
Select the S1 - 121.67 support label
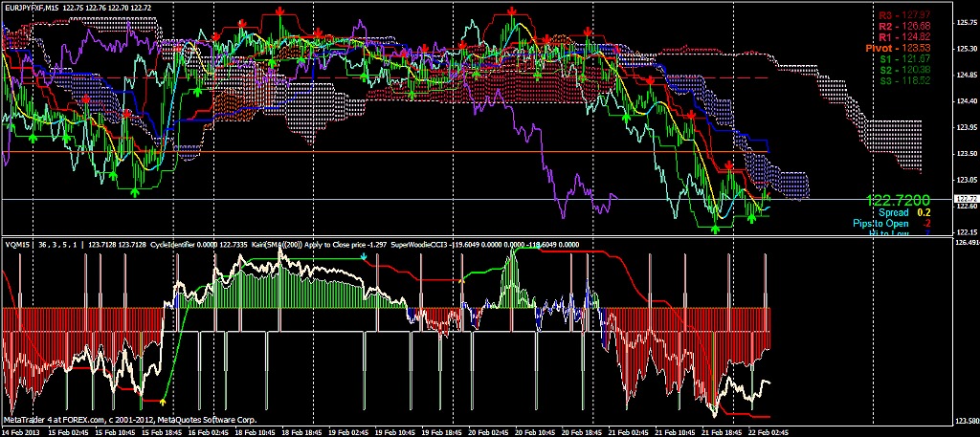pos(905,58)
